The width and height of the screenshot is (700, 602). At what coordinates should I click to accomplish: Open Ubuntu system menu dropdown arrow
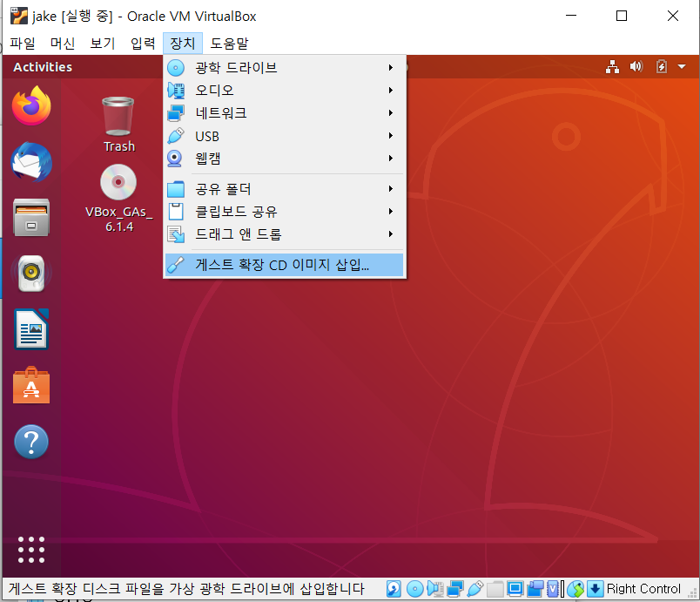(x=682, y=67)
